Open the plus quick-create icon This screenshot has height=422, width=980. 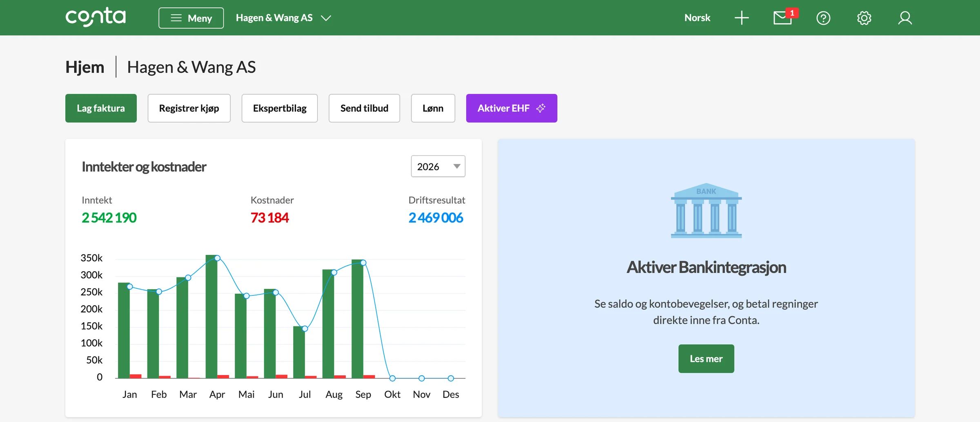click(742, 18)
